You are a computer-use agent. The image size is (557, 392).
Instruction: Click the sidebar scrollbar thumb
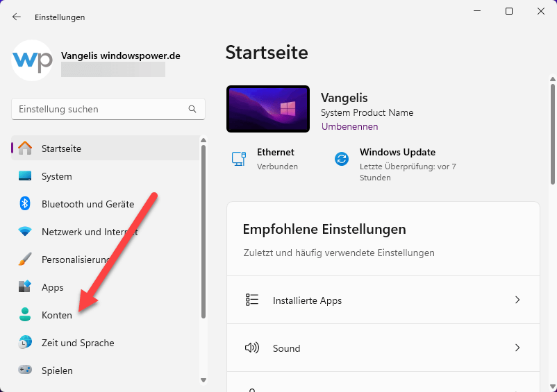pos(203,232)
